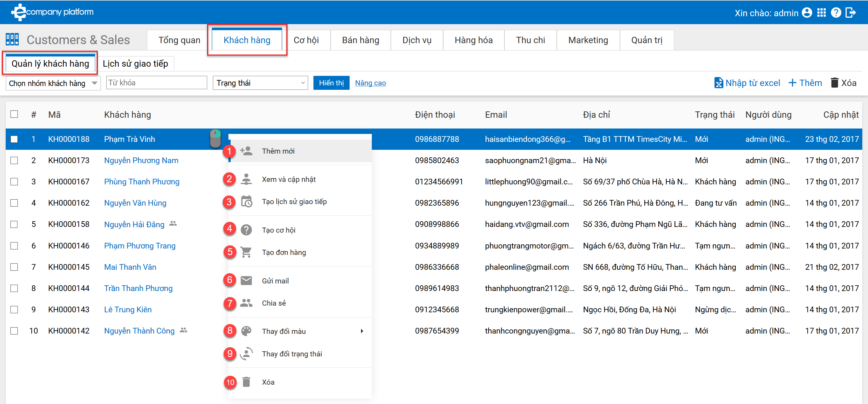Check the box for Nguyễn Phương Nam

click(x=14, y=160)
